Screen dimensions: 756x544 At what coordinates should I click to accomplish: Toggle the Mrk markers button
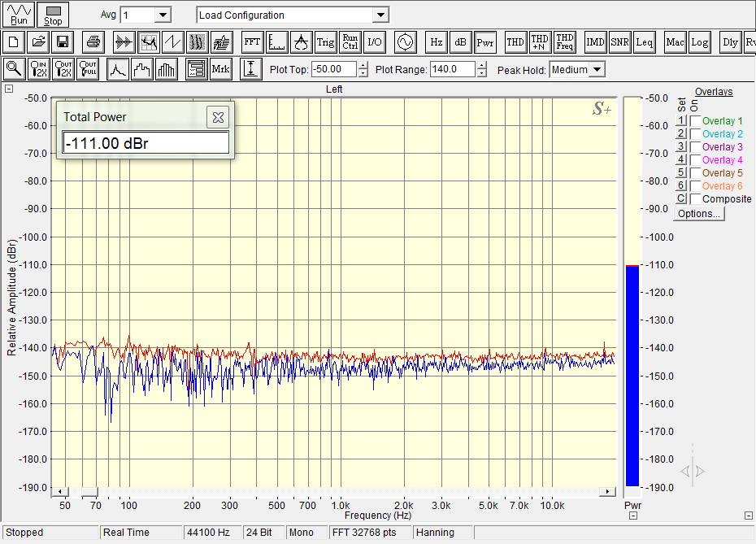click(x=221, y=69)
